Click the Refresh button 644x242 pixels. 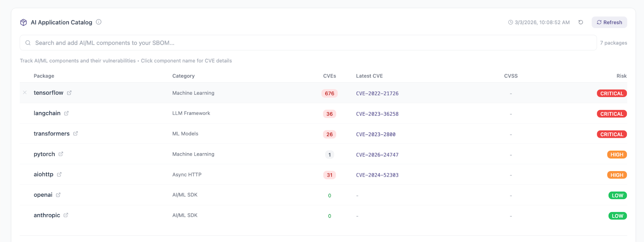[609, 23]
